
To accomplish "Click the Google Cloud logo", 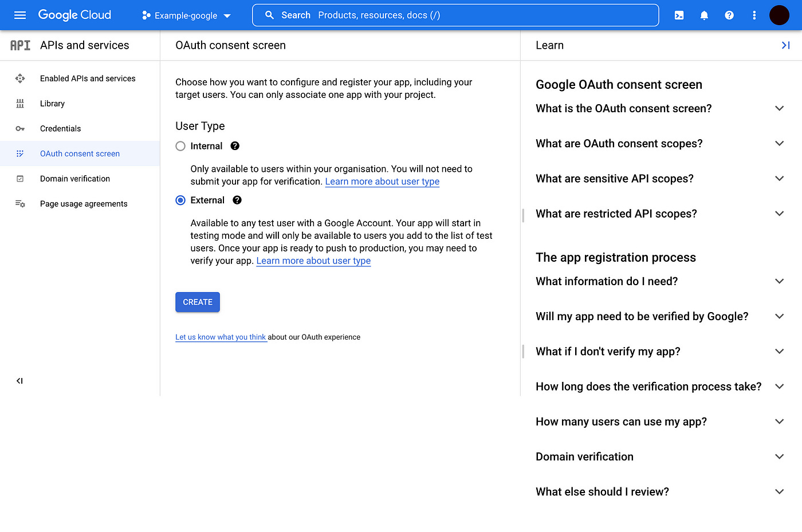I will tap(74, 15).
